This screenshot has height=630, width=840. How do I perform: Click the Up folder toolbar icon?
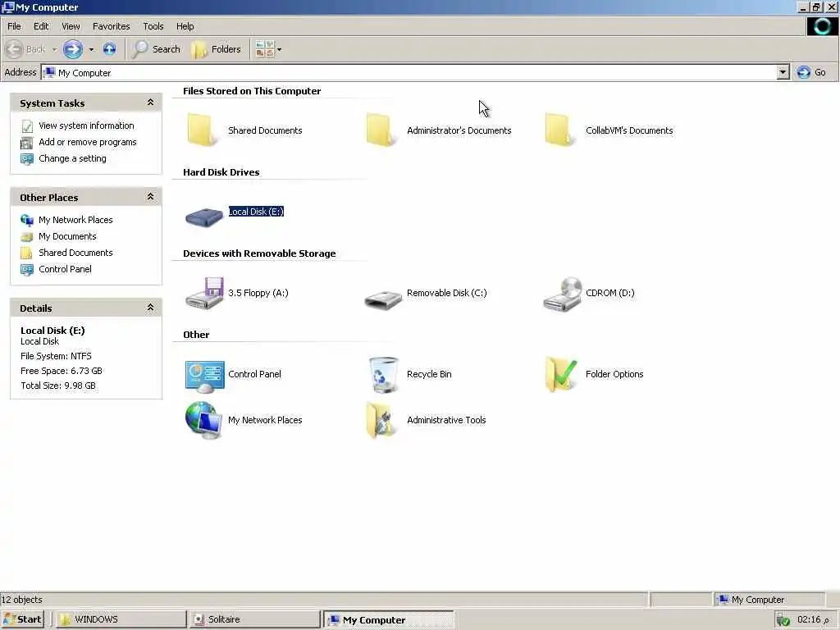click(109, 49)
